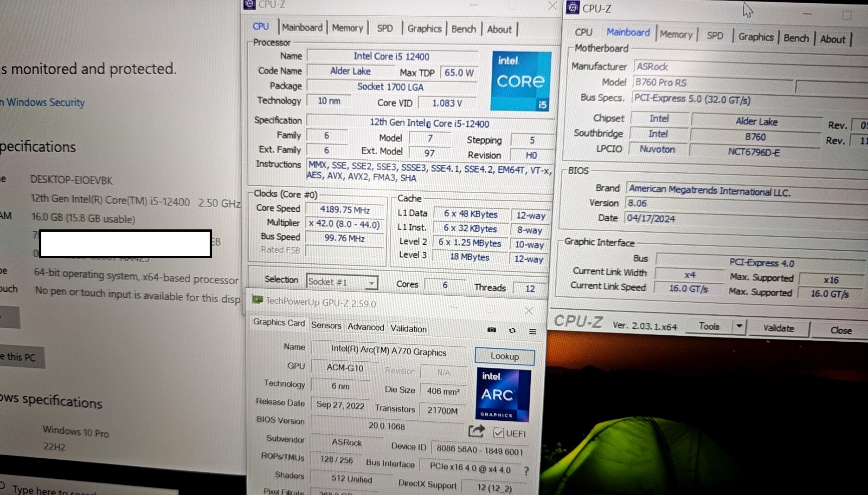Click the GPU-Z title bar app icon

[x=257, y=300]
